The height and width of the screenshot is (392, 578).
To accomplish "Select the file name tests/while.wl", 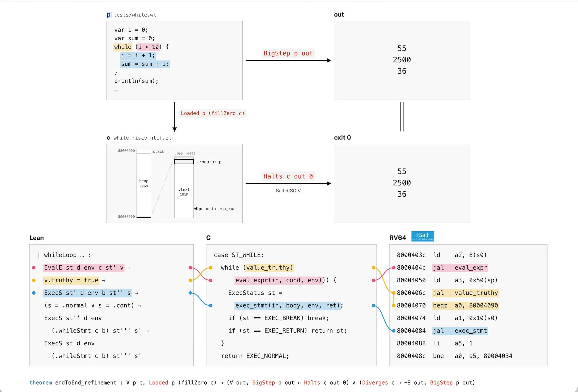I will point(135,15).
